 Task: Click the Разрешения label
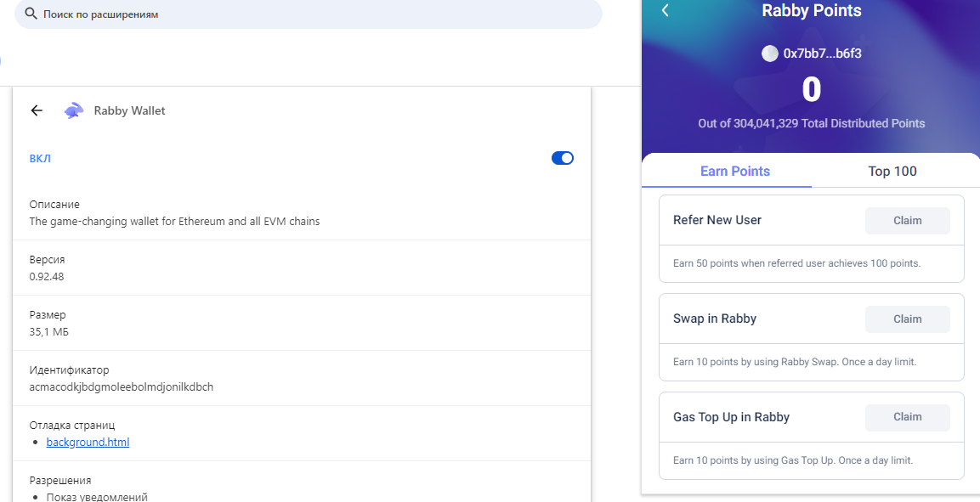tap(60, 480)
